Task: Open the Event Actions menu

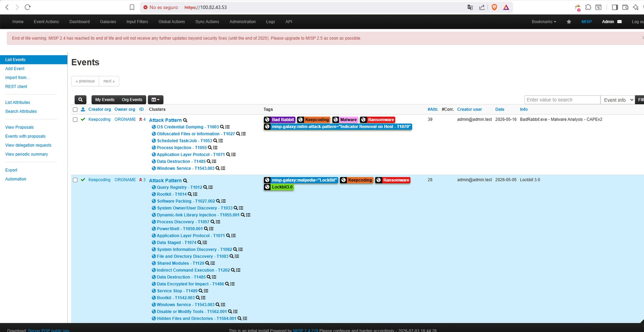Action: coord(46,22)
